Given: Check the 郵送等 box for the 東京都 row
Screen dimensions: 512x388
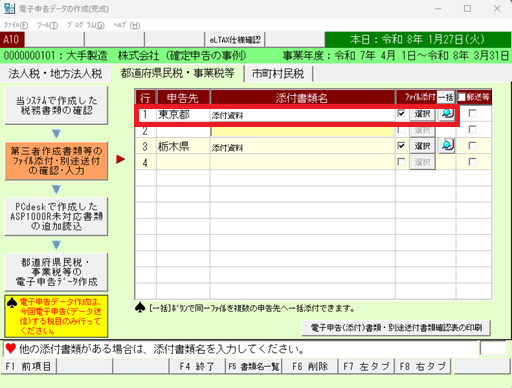Looking at the screenshot, I should (x=472, y=113).
